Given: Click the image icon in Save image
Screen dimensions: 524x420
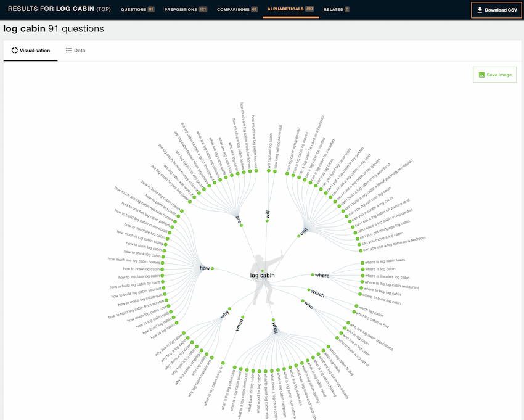Looking at the screenshot, I should [481, 75].
